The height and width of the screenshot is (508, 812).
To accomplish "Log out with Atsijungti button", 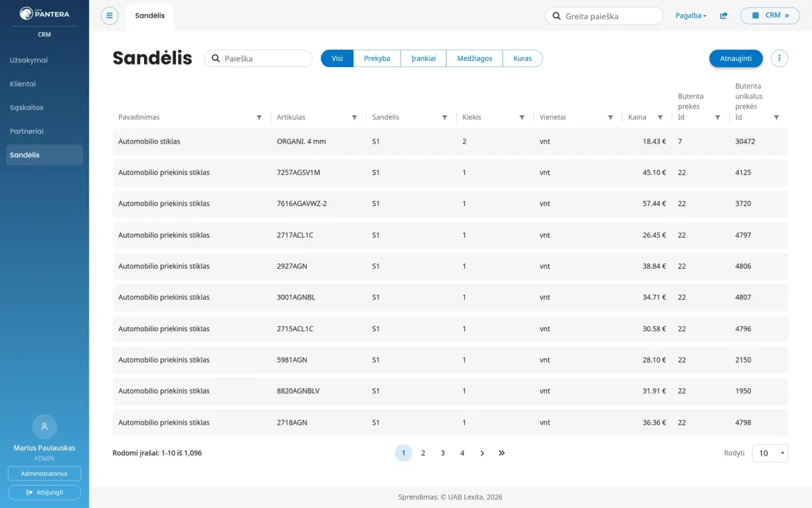I will (x=45, y=492).
